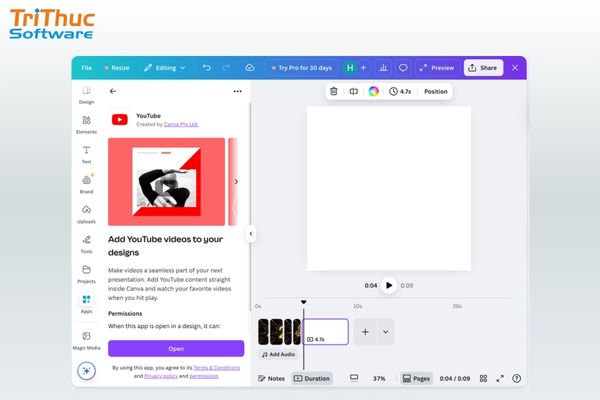Open the H user avatar
Image resolution: width=600 pixels, height=400 pixels.
[x=350, y=68]
